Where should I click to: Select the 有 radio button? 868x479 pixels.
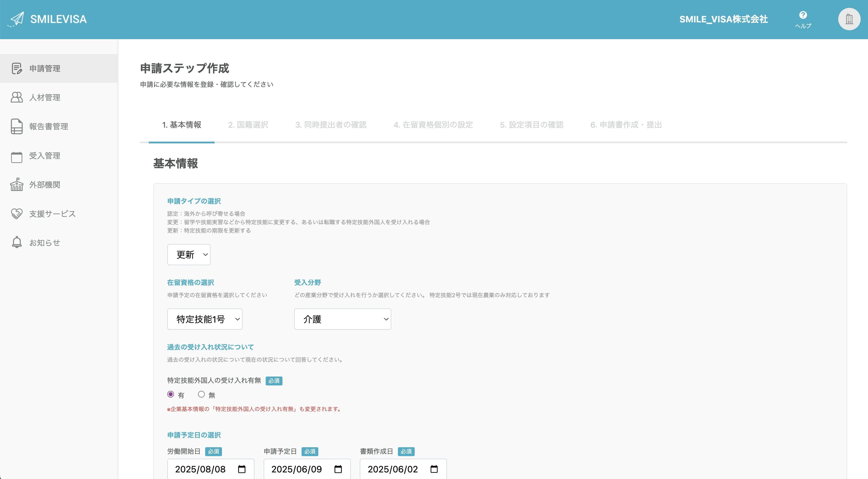[x=171, y=394]
